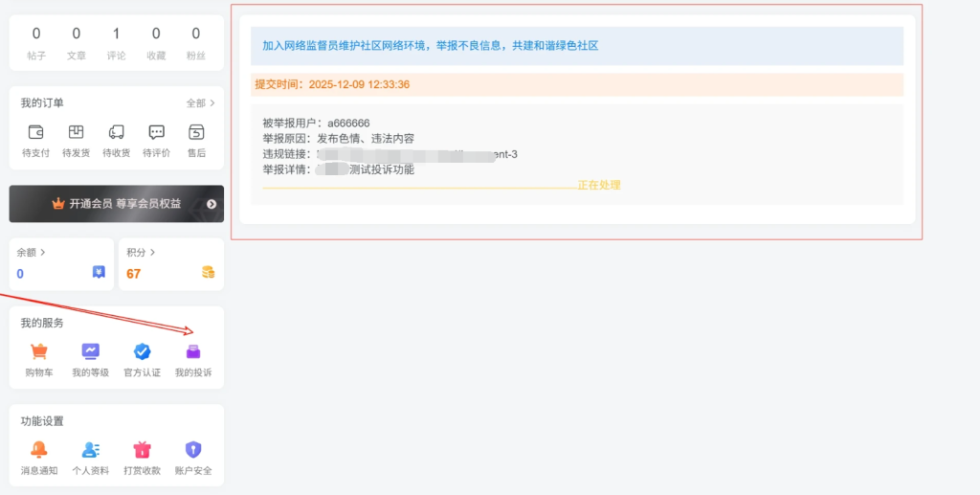Click the 功能设置 section heading
The image size is (980, 495).
pos(42,421)
